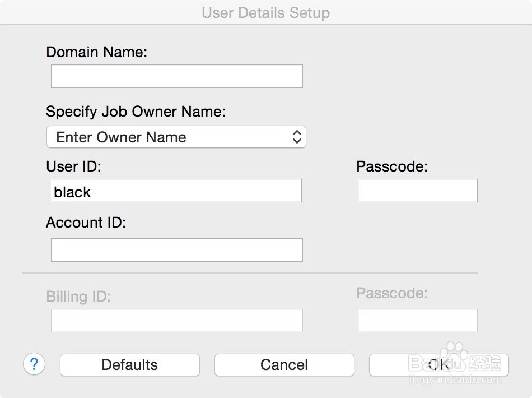The width and height of the screenshot is (532, 398).
Task: Click into the Account ID field
Action: pos(177,250)
